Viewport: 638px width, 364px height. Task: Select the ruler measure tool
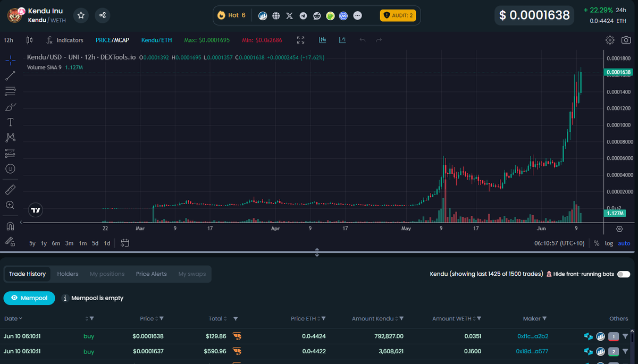pyautogui.click(x=10, y=189)
